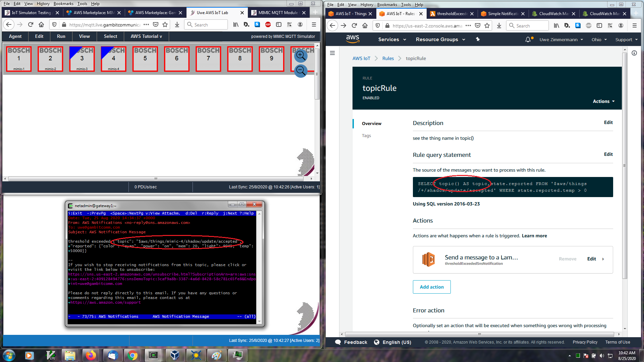Click Learn more about actions

click(x=534, y=236)
